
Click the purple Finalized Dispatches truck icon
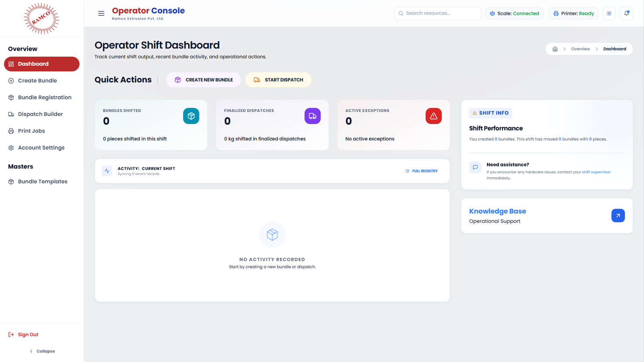pos(312,116)
